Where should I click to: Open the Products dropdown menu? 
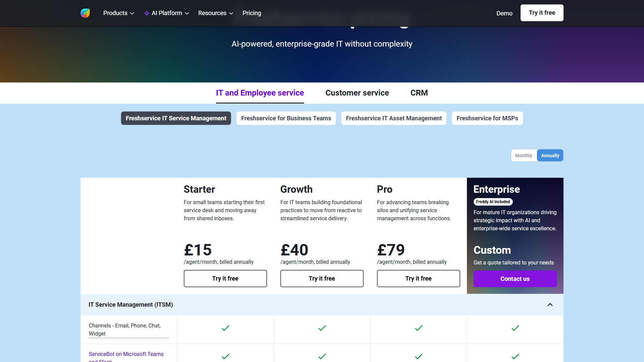pyautogui.click(x=119, y=13)
